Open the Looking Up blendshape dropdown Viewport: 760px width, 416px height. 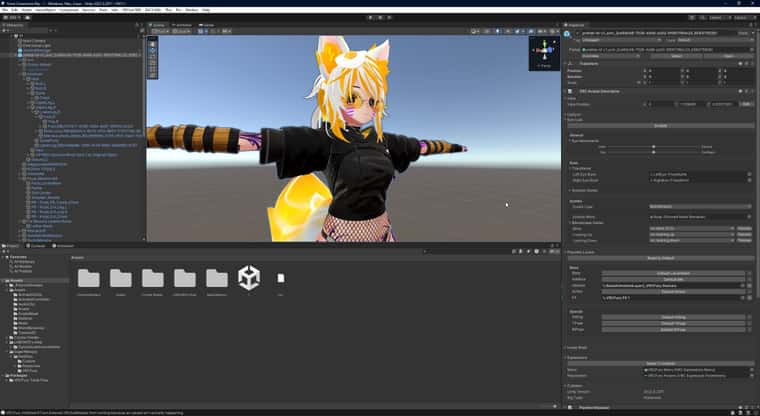[692, 235]
